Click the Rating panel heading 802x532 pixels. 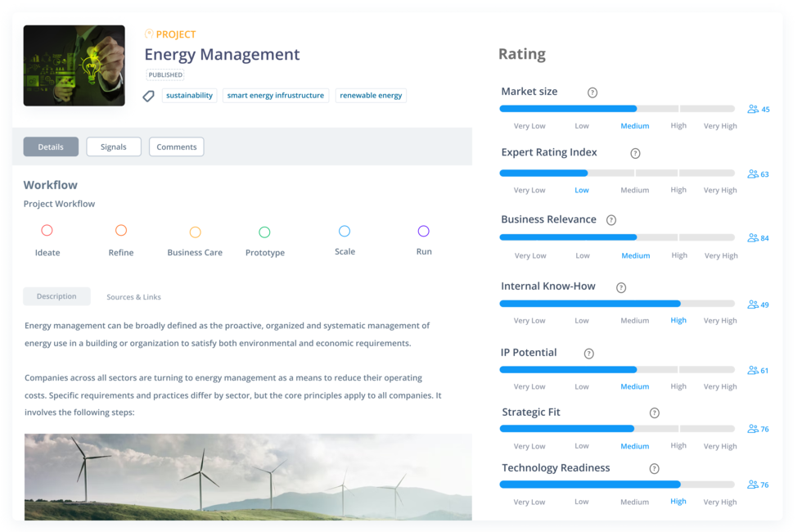pos(522,54)
